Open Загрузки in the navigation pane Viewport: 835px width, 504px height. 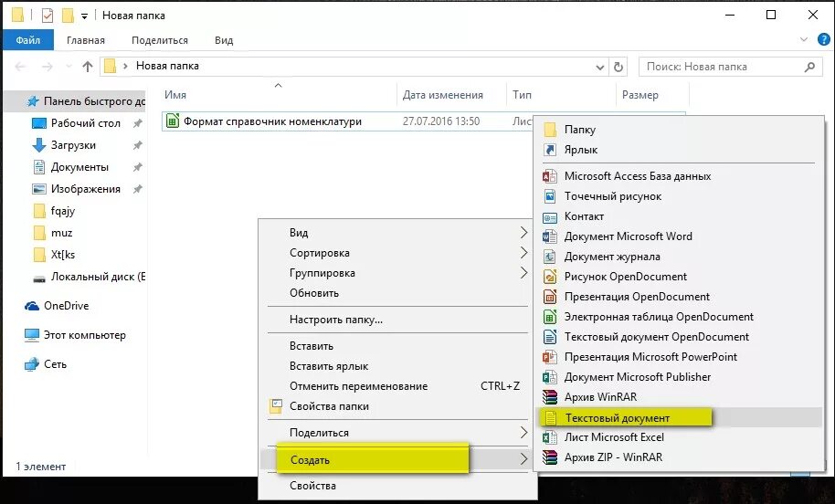point(73,145)
